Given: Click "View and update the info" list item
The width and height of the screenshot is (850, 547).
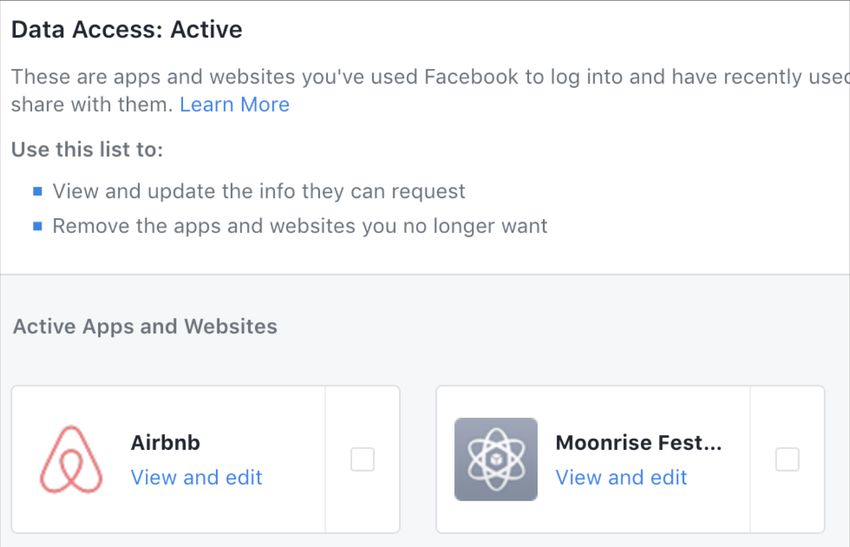Looking at the screenshot, I should click(259, 191).
